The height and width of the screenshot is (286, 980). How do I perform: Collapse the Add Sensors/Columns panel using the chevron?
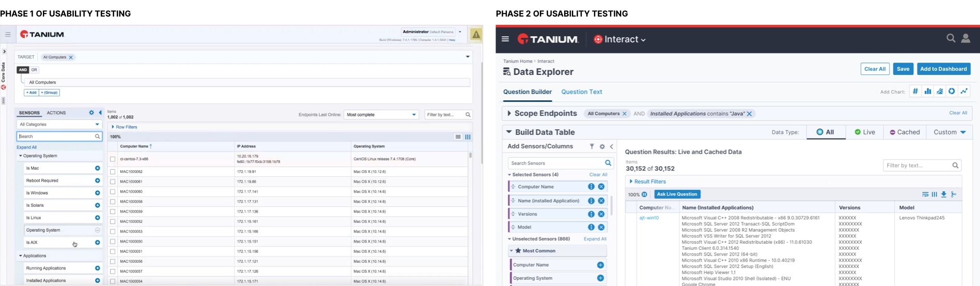[x=611, y=147]
